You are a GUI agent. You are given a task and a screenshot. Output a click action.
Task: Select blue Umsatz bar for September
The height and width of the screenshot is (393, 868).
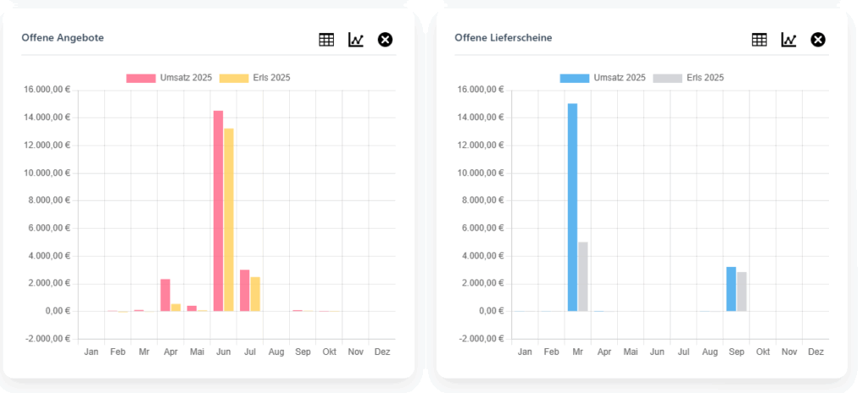(x=731, y=289)
